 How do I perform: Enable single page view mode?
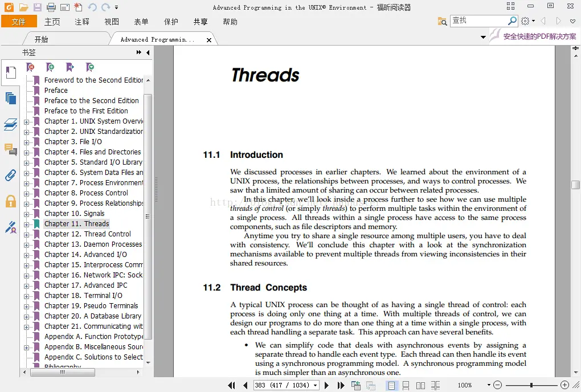(391, 386)
